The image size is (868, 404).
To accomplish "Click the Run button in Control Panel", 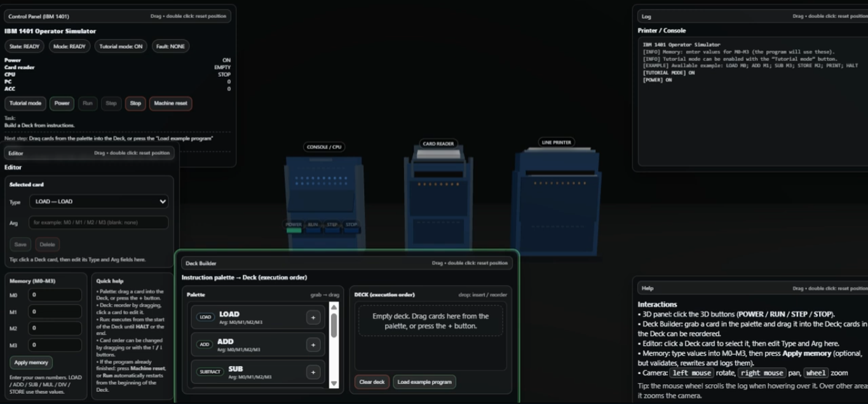I will (88, 103).
